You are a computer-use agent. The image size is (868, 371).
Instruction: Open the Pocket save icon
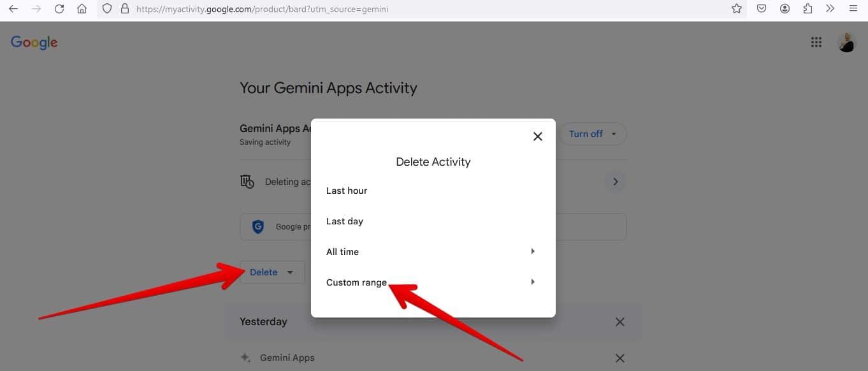(x=762, y=9)
